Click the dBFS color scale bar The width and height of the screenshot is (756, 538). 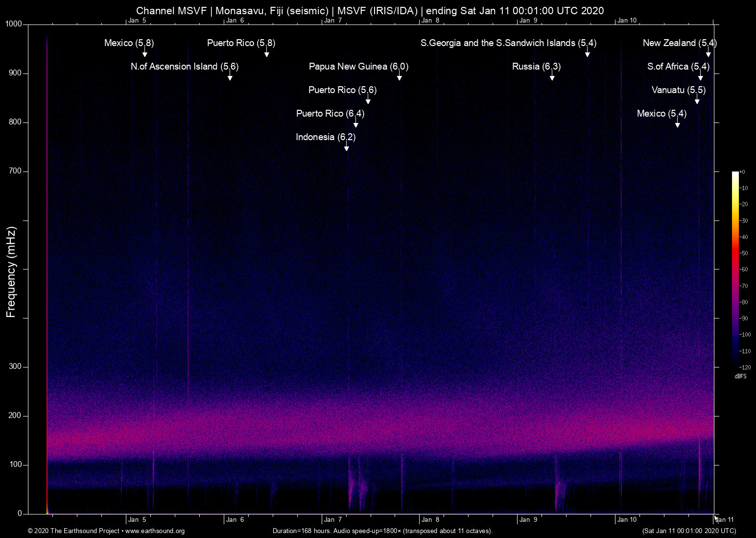735,269
